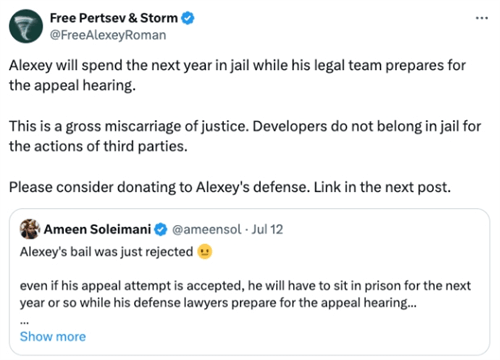500x360 pixels.
Task: Open the @FreeAlexeyRoman handle
Action: click(108, 35)
